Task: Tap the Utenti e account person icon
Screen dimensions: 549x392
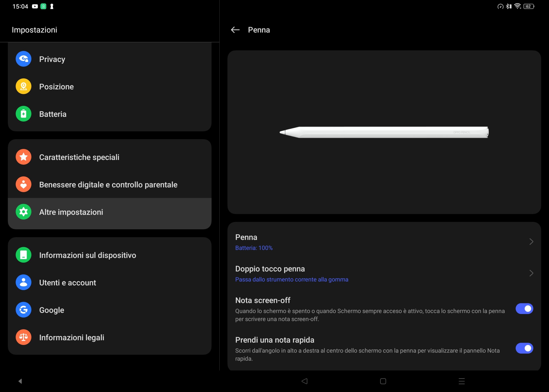Action: [23, 282]
